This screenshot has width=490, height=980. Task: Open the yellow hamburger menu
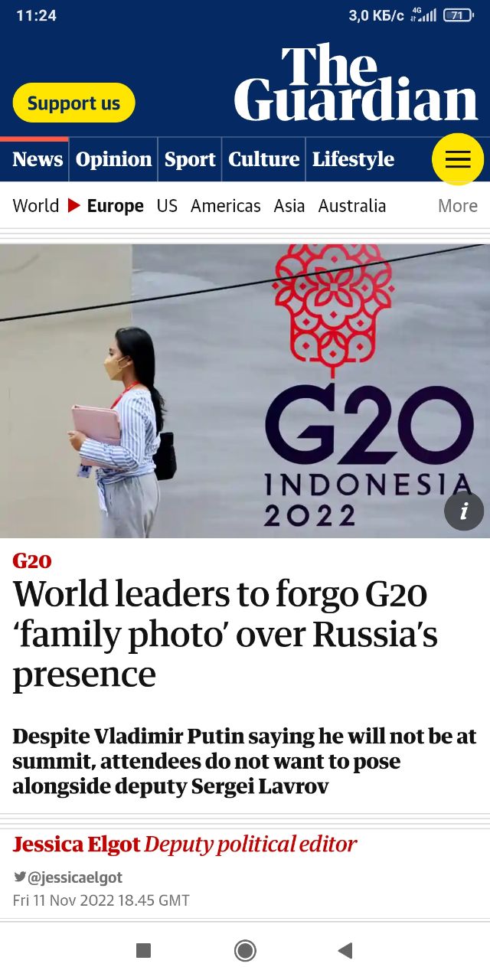coord(458,159)
